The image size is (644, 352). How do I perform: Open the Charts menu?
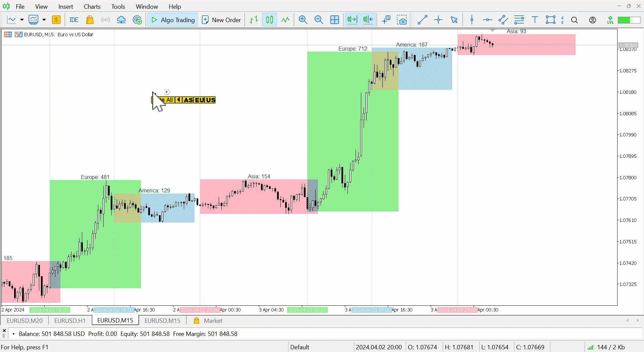[92, 6]
